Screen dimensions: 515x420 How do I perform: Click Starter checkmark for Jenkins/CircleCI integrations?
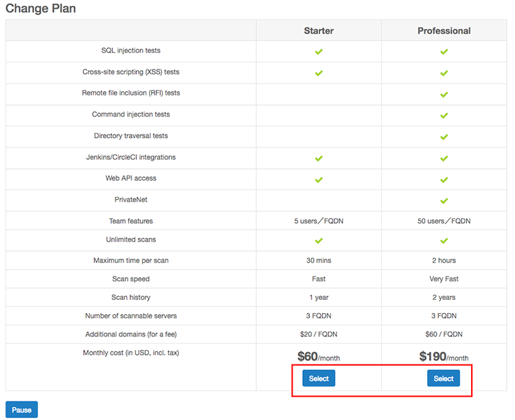[319, 159]
